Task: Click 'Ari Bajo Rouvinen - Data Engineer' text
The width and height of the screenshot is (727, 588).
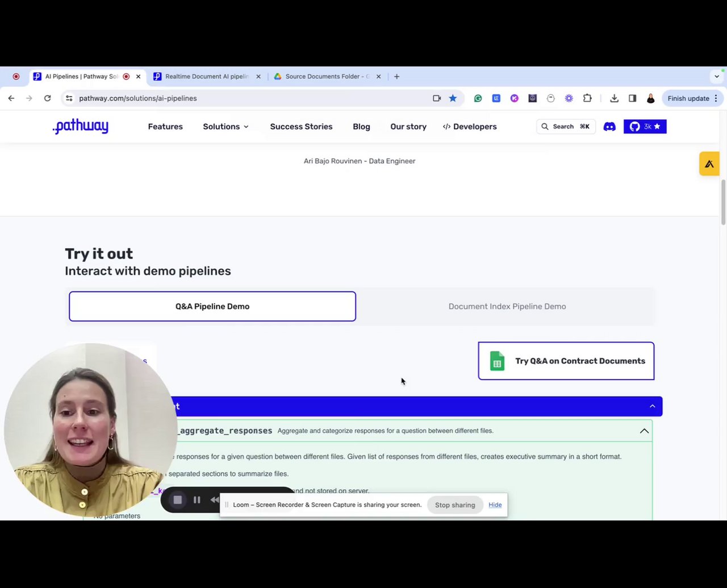Action: pos(360,161)
